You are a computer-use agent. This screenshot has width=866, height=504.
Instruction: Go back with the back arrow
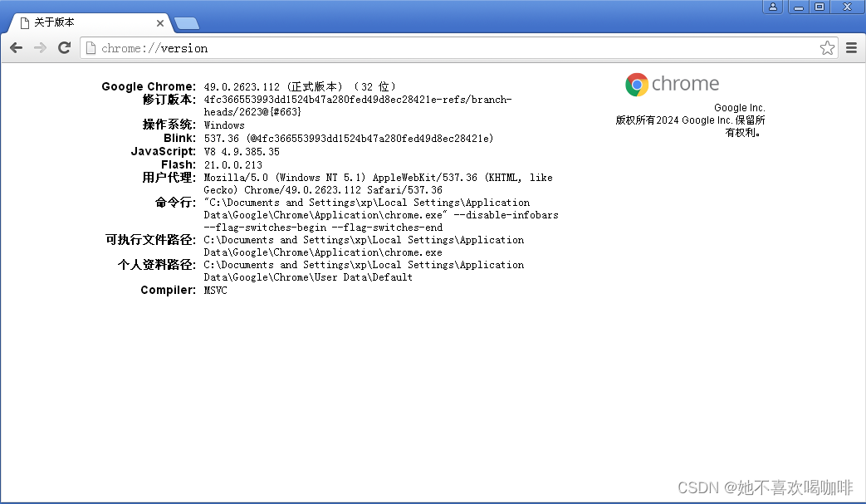click(x=17, y=48)
